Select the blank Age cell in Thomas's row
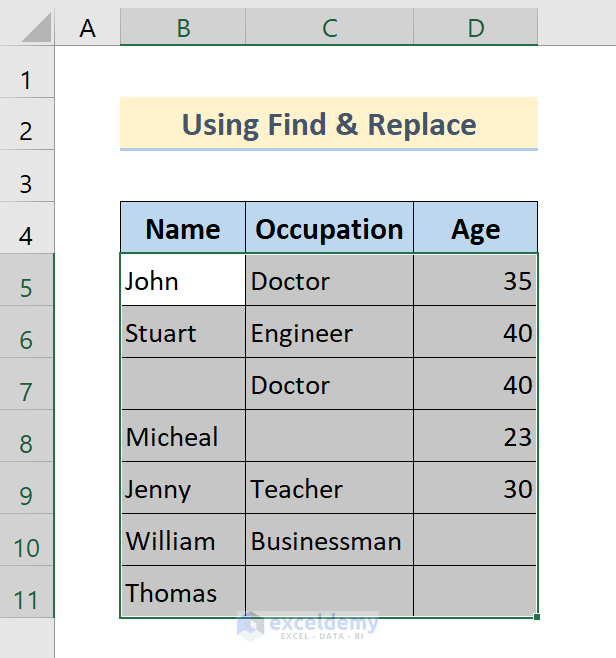 (475, 592)
